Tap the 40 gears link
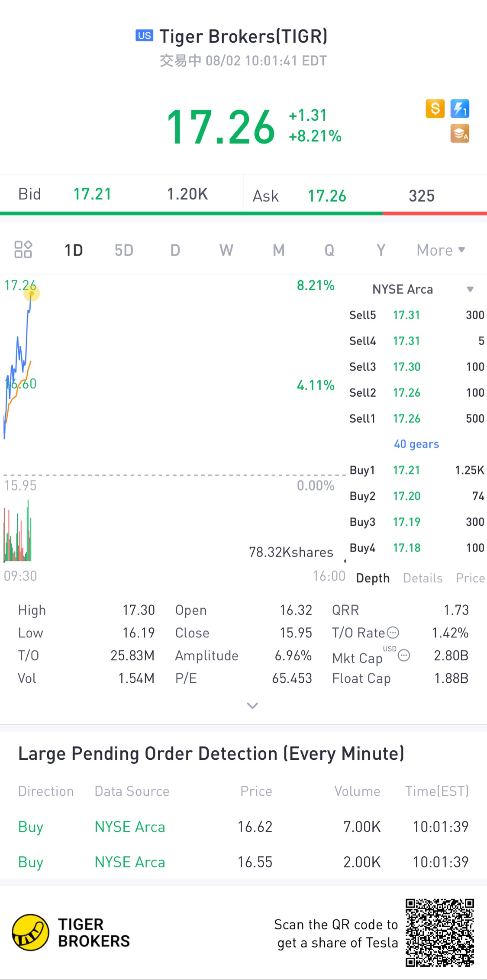Image resolution: width=487 pixels, height=980 pixels. [416, 444]
